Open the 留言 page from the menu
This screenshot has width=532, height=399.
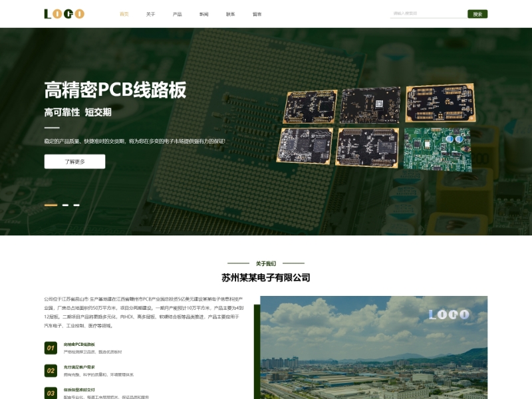pos(257,13)
